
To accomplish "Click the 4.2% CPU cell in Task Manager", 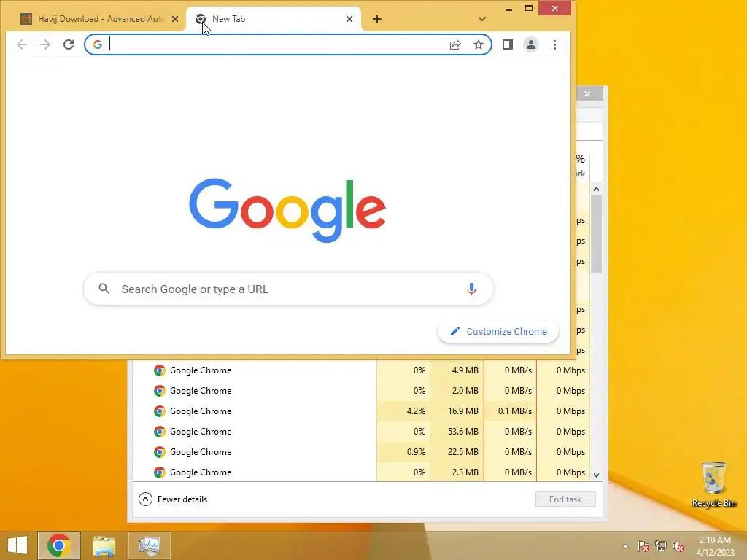I will [403, 411].
